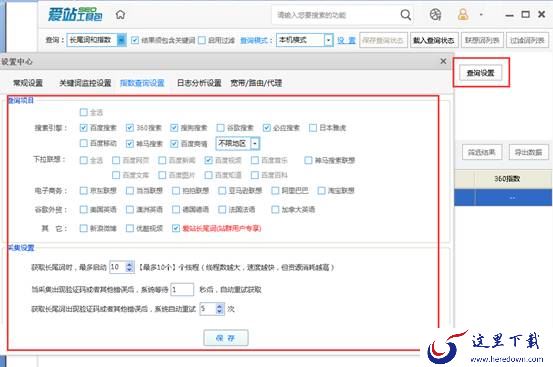Toggle the red 爱站长尾词 checkbox
This screenshot has height=367, width=553.
tap(176, 228)
